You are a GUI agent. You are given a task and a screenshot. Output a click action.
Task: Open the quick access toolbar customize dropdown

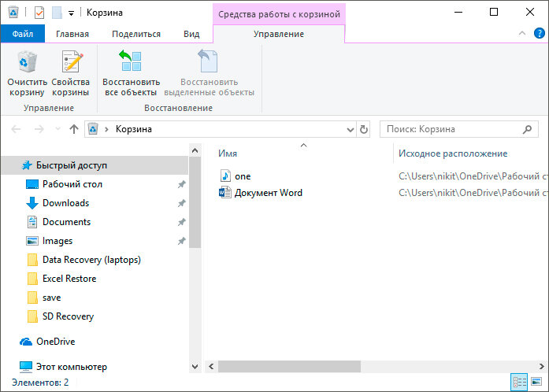(71, 13)
